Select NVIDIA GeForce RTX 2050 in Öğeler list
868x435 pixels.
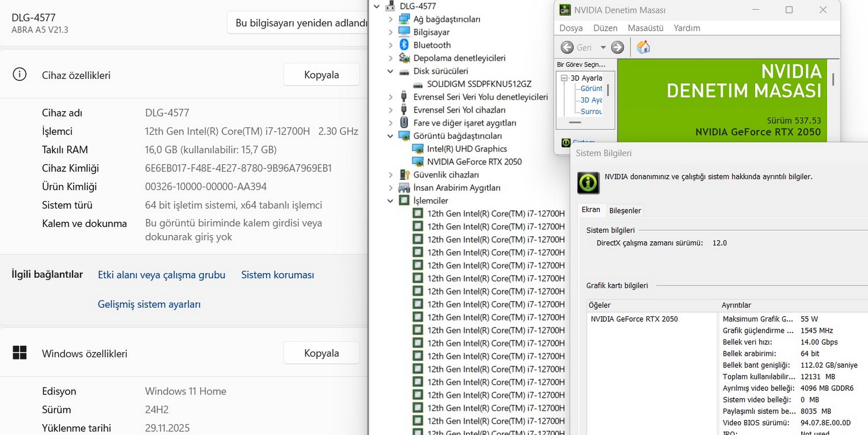(x=634, y=319)
